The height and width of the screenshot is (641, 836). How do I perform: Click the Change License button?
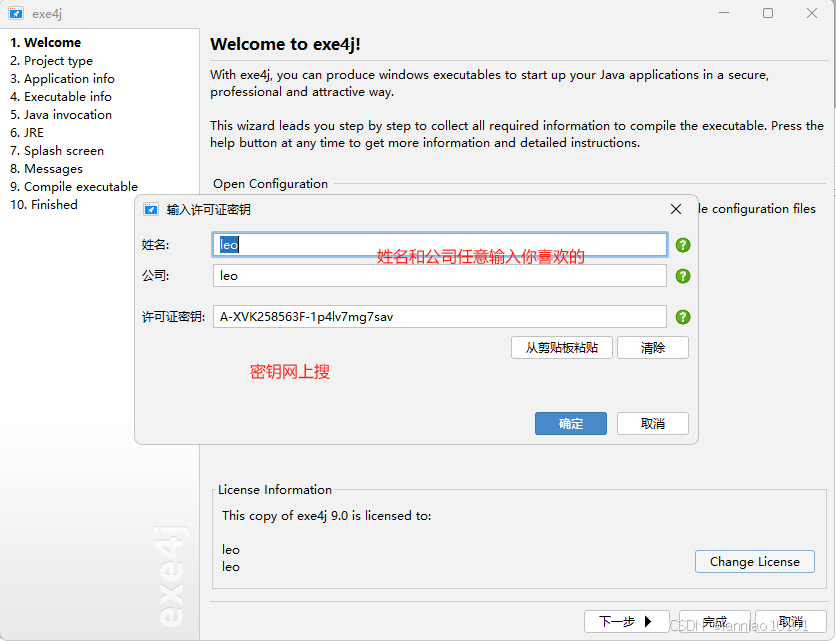tap(754, 562)
